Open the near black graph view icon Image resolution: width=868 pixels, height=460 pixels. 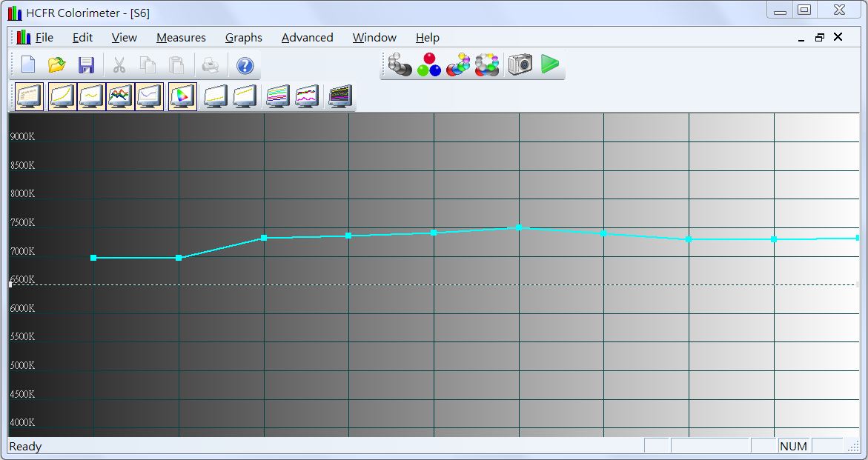pos(216,97)
